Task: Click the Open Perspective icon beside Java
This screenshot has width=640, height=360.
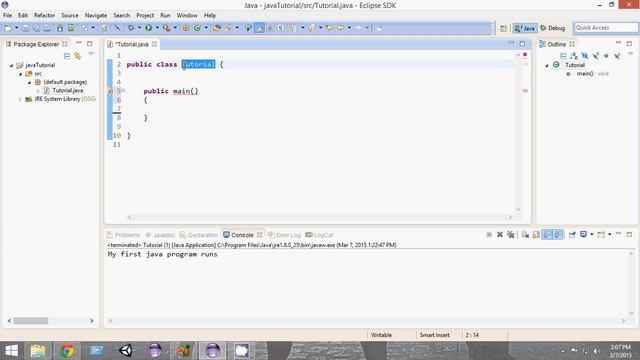Action: [503, 28]
